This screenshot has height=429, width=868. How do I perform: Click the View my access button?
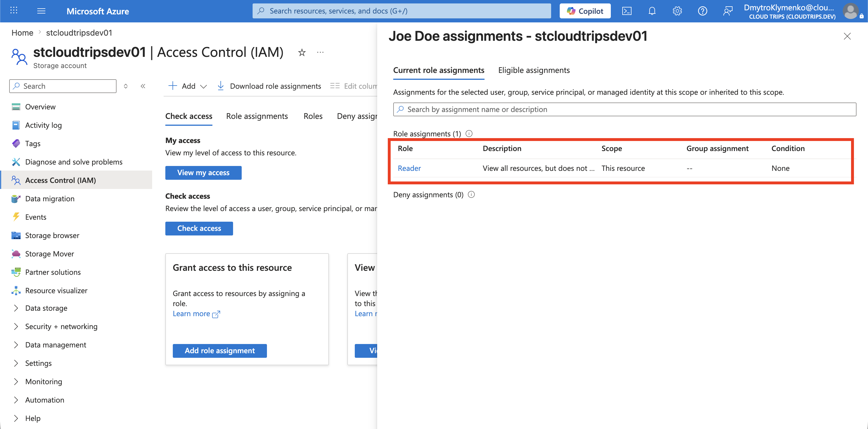(x=203, y=173)
